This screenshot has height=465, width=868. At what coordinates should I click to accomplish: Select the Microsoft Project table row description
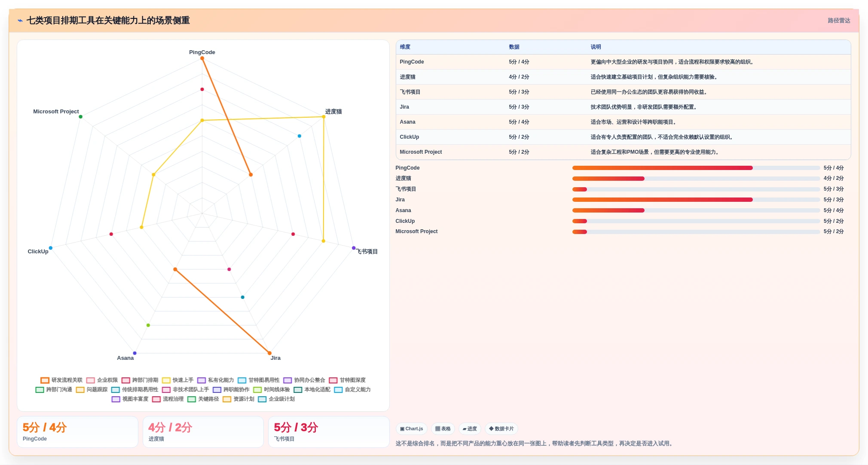pyautogui.click(x=655, y=152)
